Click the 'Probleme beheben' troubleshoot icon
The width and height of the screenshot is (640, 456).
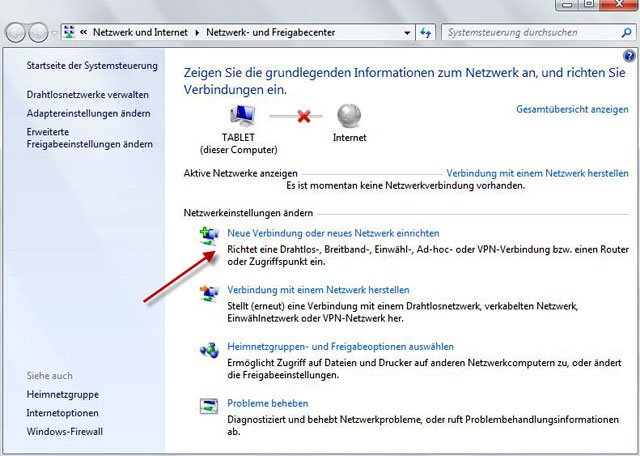[x=209, y=406]
